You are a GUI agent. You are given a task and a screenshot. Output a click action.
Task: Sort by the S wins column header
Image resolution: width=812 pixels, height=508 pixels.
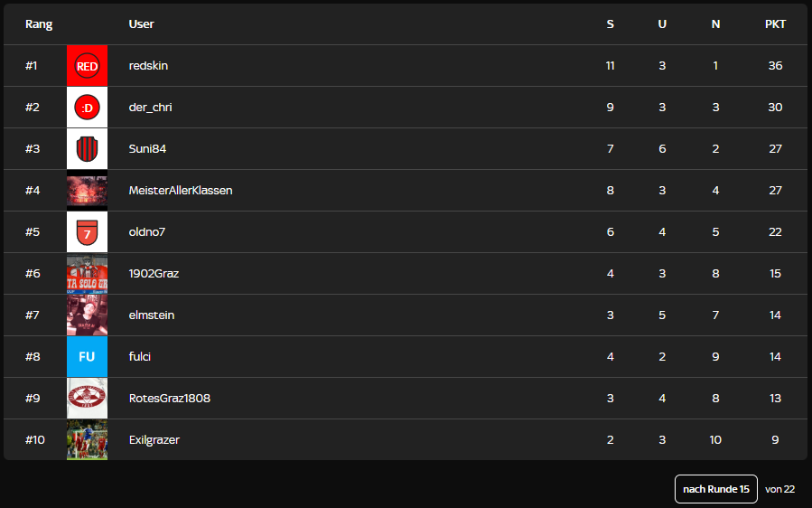[611, 24]
